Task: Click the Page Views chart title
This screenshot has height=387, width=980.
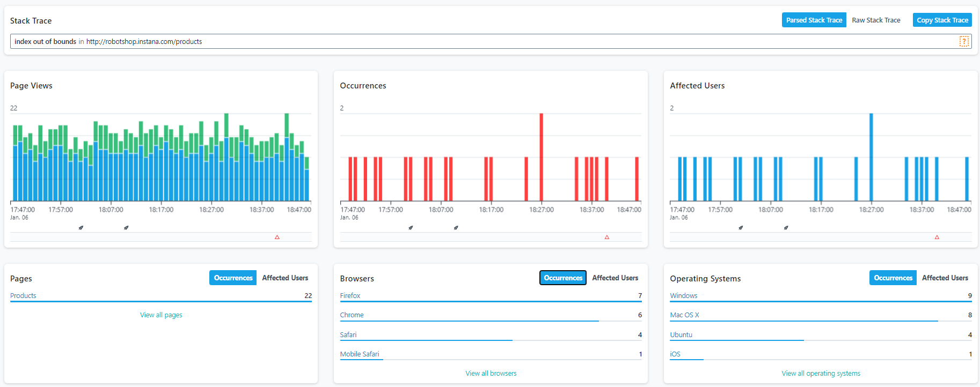Action: (x=31, y=86)
